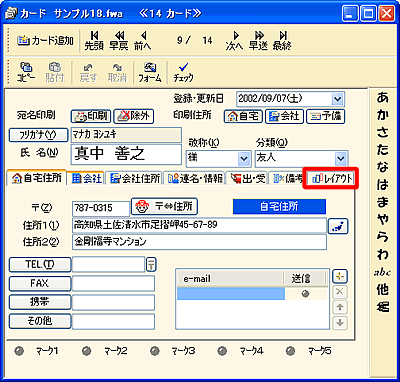The image size is (400, 382).
Task: Jump to さ index in side bar
Action: (383, 132)
